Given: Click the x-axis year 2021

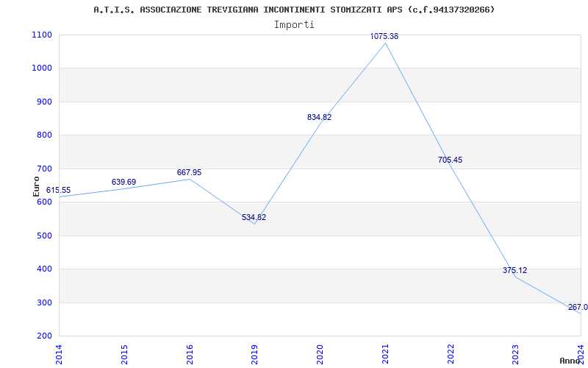Looking at the screenshot, I should click(x=385, y=355).
